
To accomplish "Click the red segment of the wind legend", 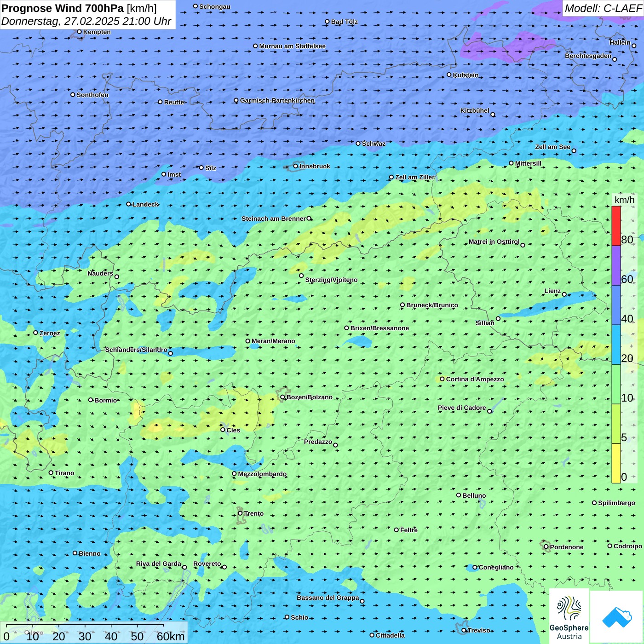I will (616, 226).
